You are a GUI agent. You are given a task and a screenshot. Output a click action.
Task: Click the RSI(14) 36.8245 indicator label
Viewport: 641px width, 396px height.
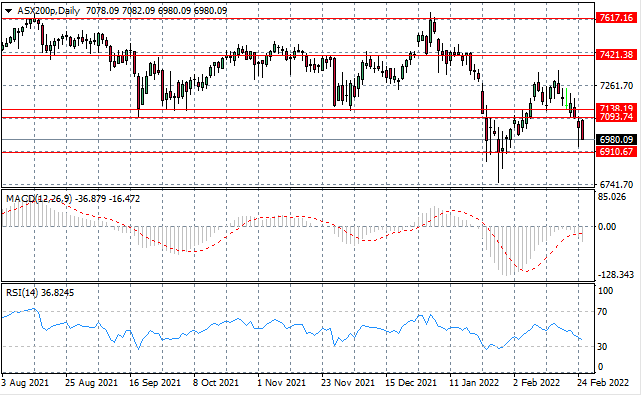point(40,293)
